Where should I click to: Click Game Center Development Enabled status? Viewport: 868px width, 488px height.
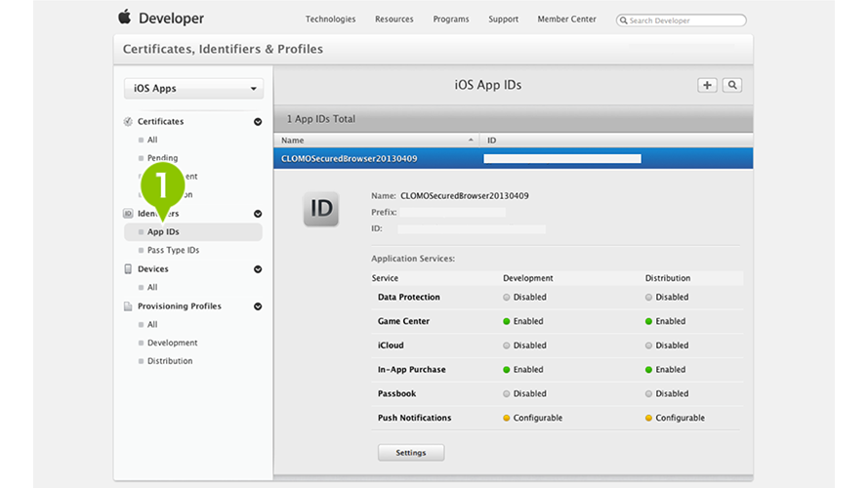[x=523, y=321]
